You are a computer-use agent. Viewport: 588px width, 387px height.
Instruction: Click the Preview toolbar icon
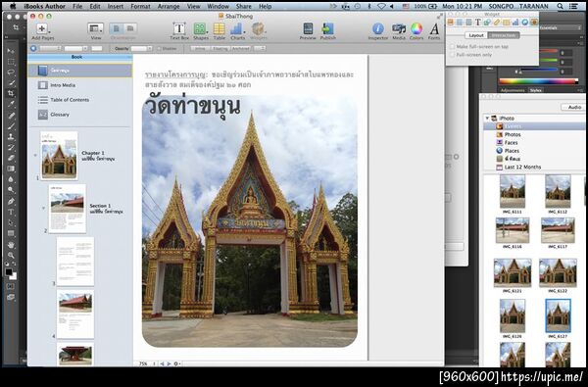[308, 31]
